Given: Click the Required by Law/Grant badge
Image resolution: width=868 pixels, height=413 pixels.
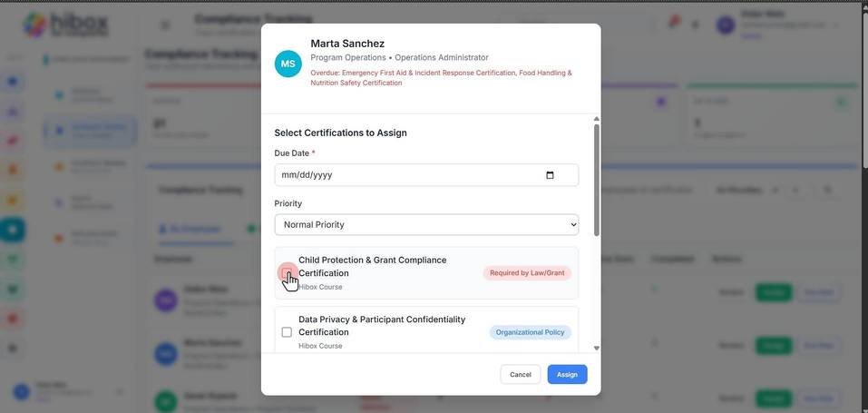Looking at the screenshot, I should [x=527, y=273].
